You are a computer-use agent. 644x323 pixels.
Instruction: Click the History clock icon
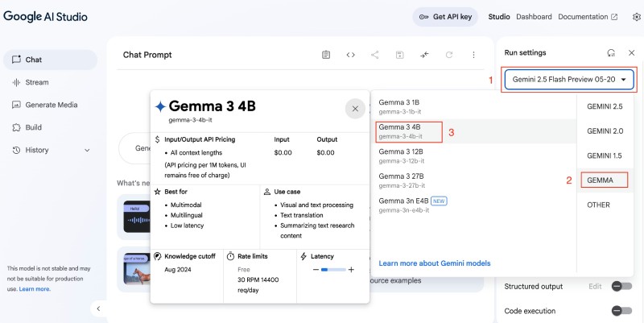[16, 150]
